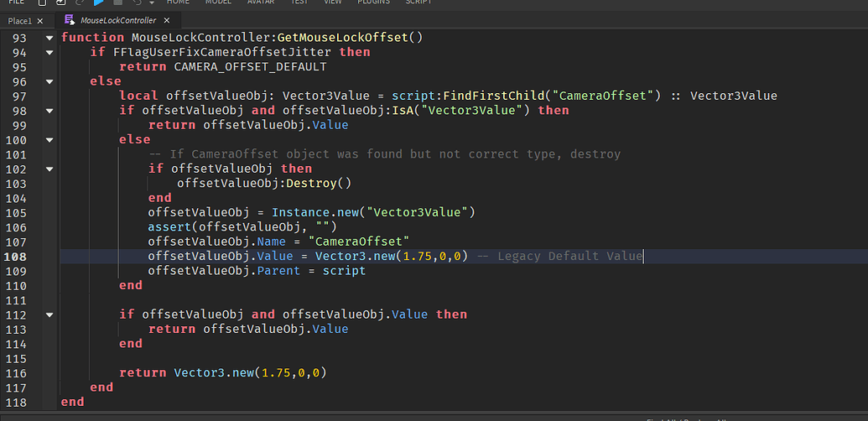The image size is (868, 421).
Task: Open the FILE menu
Action: pos(17,2)
